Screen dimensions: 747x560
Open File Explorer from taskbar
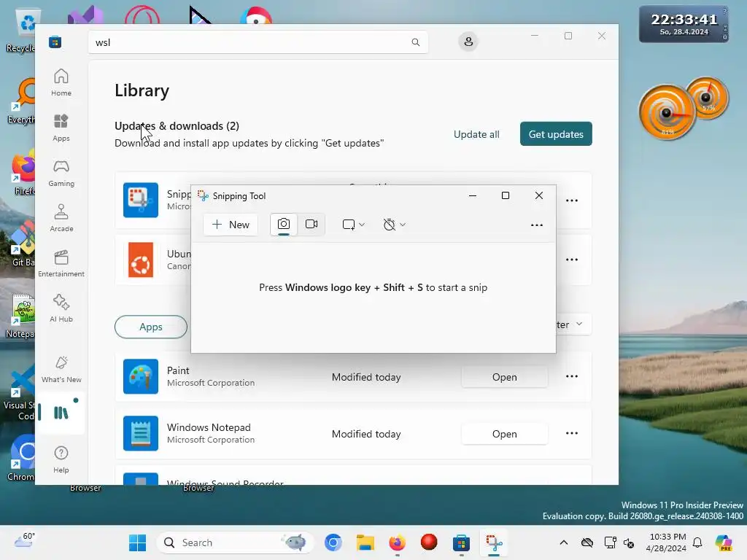click(365, 542)
